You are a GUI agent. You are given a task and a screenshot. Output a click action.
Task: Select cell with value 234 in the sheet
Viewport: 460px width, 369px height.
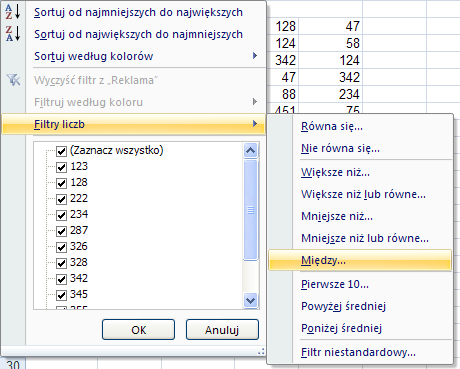(x=330, y=94)
